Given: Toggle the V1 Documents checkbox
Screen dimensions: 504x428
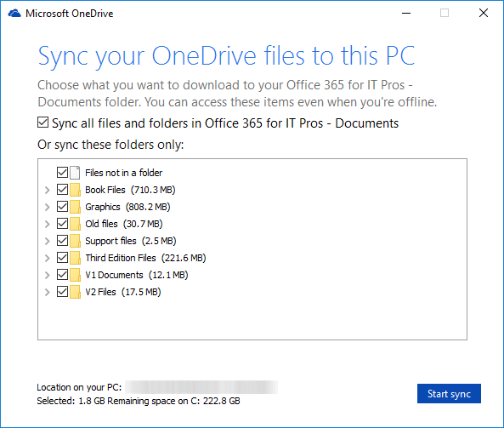Looking at the screenshot, I should pos(62,275).
